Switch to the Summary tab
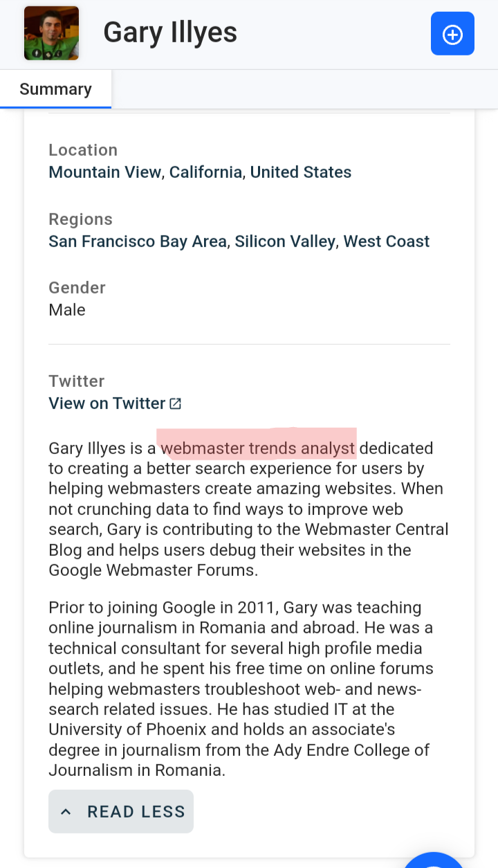Screen dimensions: 498x868 (x=55, y=89)
